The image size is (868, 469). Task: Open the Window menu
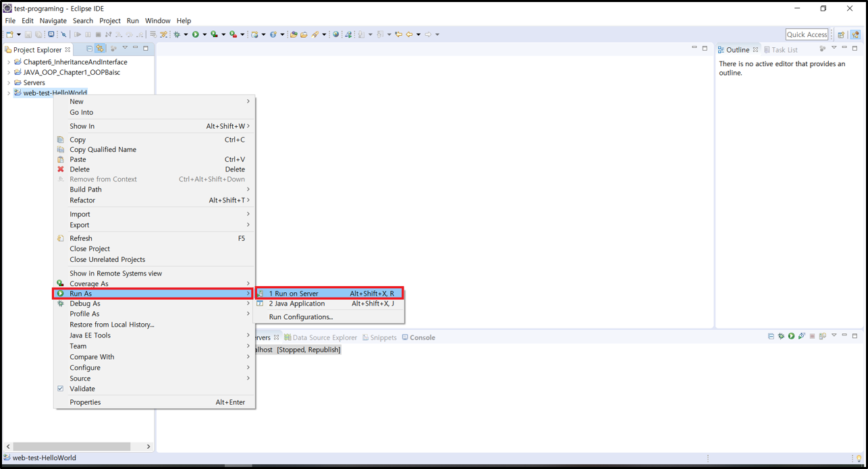click(x=158, y=21)
